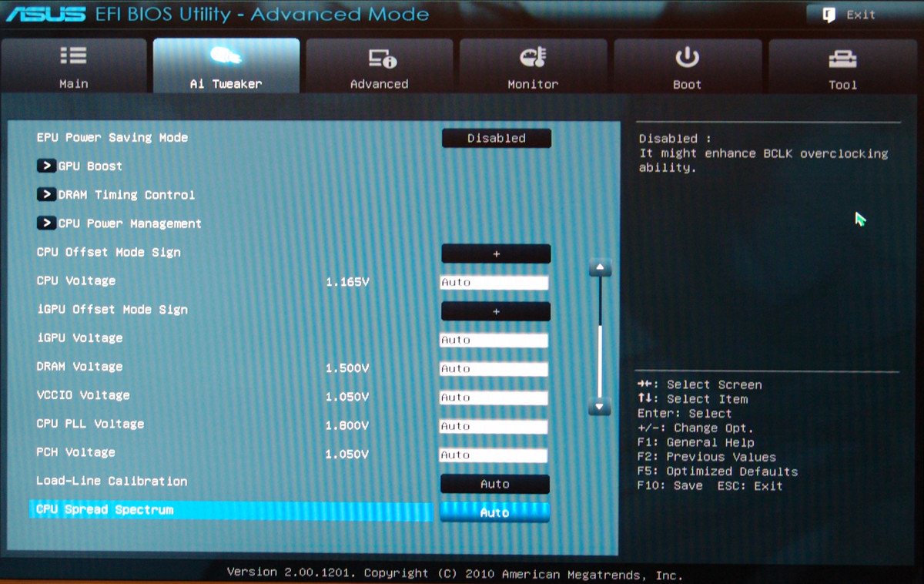Click the 1.165V CPU voltage reading
This screenshot has width=924, height=584.
347,283
